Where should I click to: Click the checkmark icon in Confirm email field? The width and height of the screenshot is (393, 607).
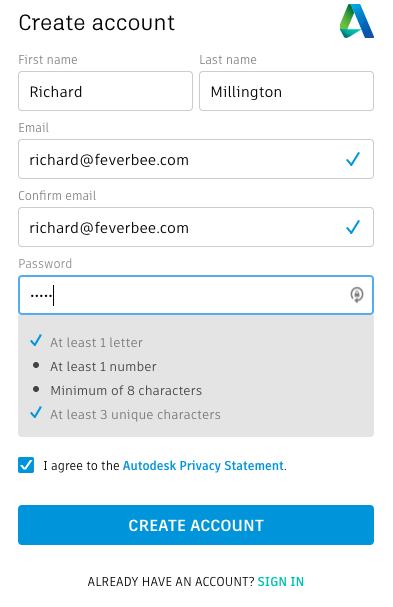click(x=353, y=227)
